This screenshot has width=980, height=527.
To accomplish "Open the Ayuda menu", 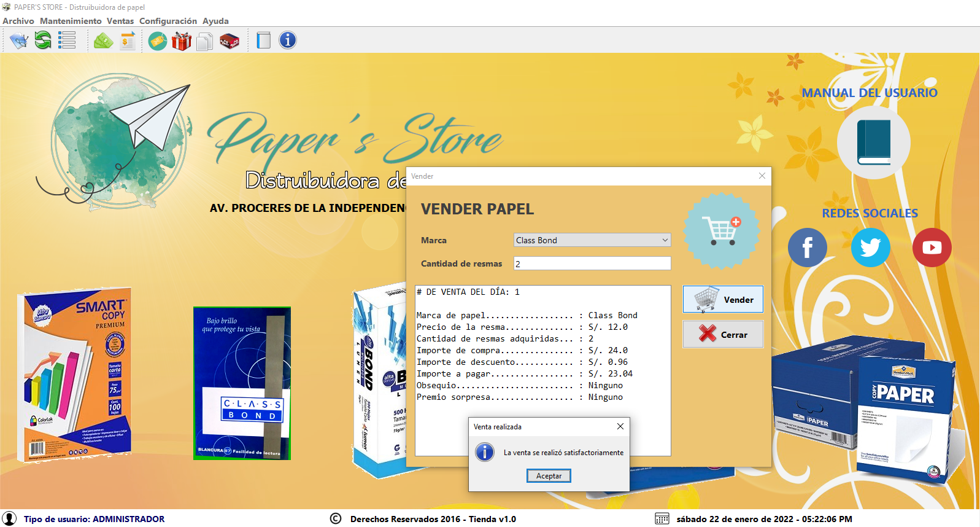I will 215,21.
